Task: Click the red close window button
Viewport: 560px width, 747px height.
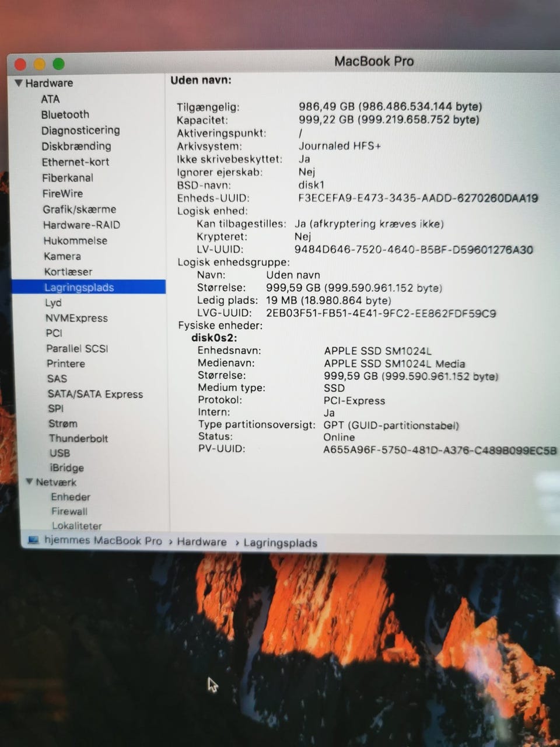Action: click(x=20, y=64)
